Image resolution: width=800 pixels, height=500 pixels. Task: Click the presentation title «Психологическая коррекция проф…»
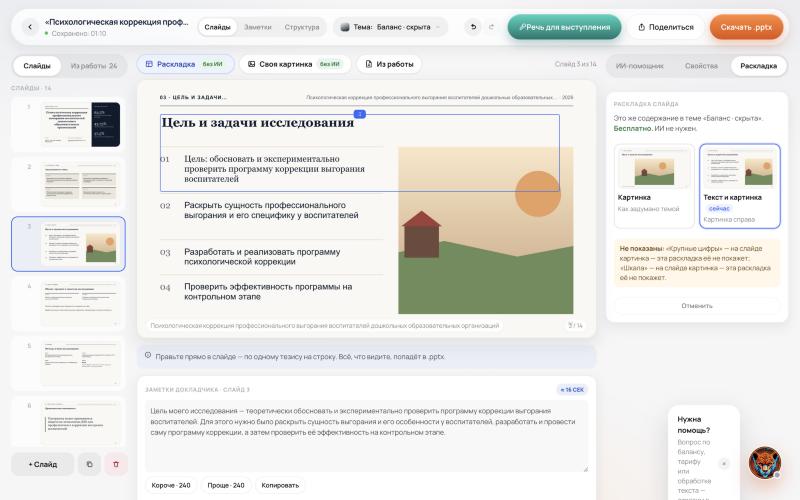(x=116, y=22)
